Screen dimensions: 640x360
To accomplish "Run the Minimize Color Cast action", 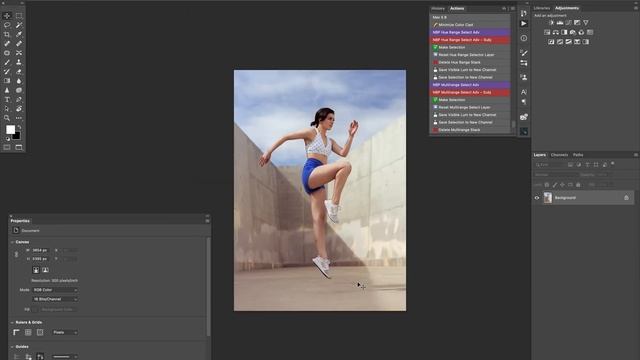I will (469, 25).
